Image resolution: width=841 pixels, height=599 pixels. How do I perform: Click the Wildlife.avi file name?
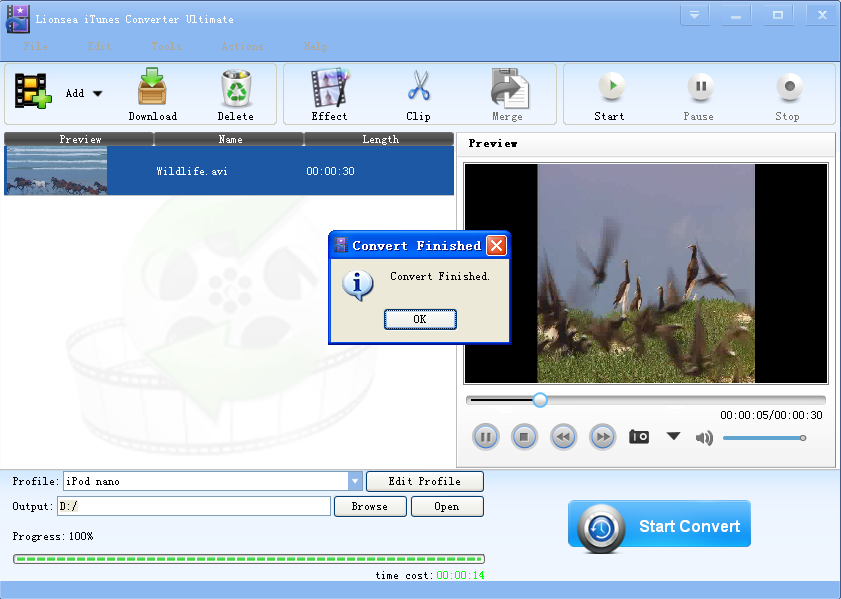[x=192, y=171]
